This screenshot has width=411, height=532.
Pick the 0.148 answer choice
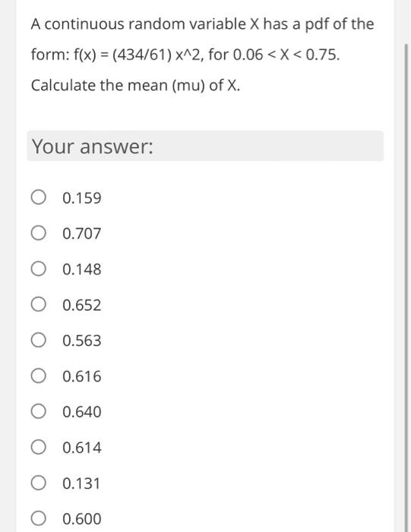pyautogui.click(x=38, y=269)
